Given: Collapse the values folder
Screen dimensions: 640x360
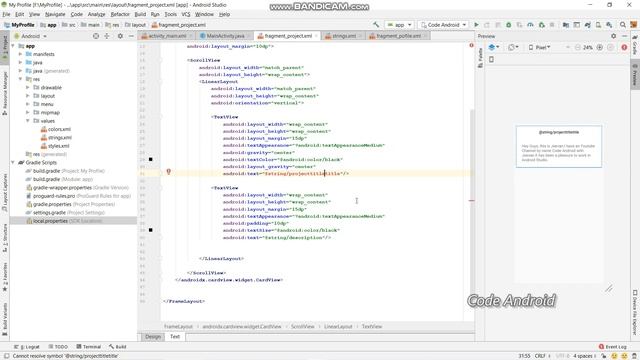Looking at the screenshot, I should tap(28, 121).
